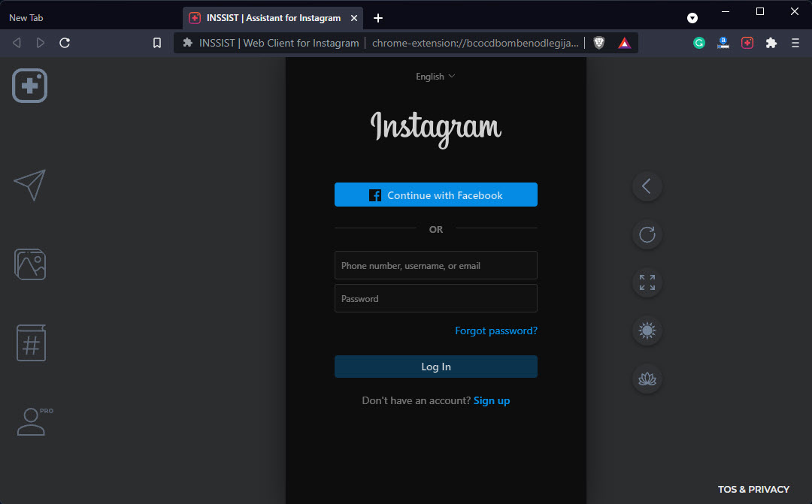
Task: Click the browser forward arrow
Action: [41, 43]
